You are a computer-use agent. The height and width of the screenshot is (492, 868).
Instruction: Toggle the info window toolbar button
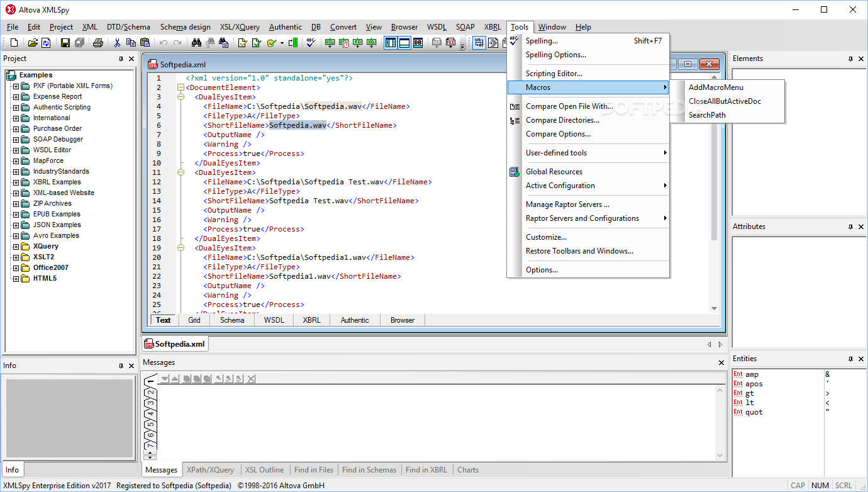coord(404,43)
